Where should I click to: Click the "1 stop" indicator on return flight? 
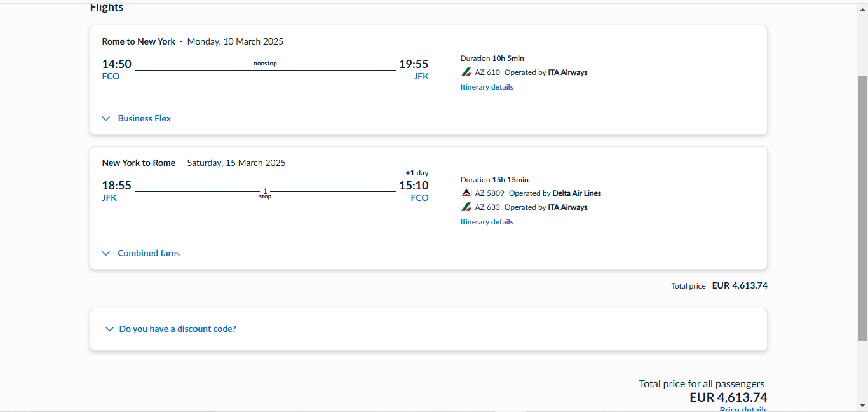point(265,193)
